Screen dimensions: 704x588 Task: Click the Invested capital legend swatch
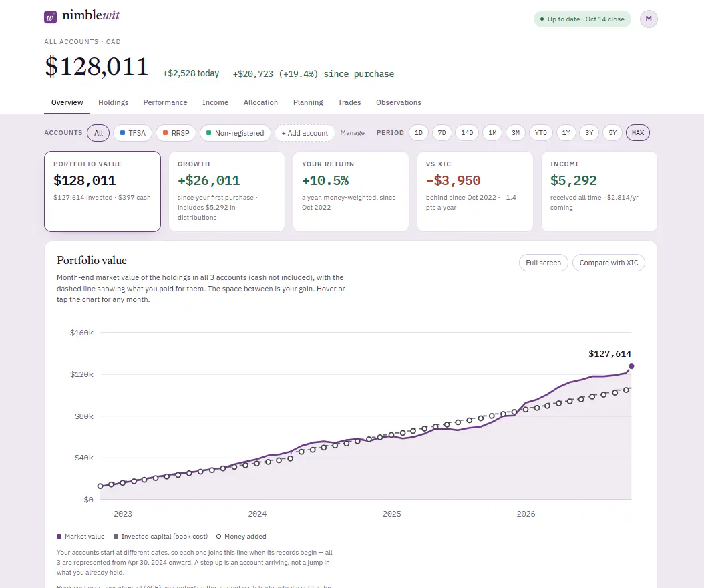[116, 537]
